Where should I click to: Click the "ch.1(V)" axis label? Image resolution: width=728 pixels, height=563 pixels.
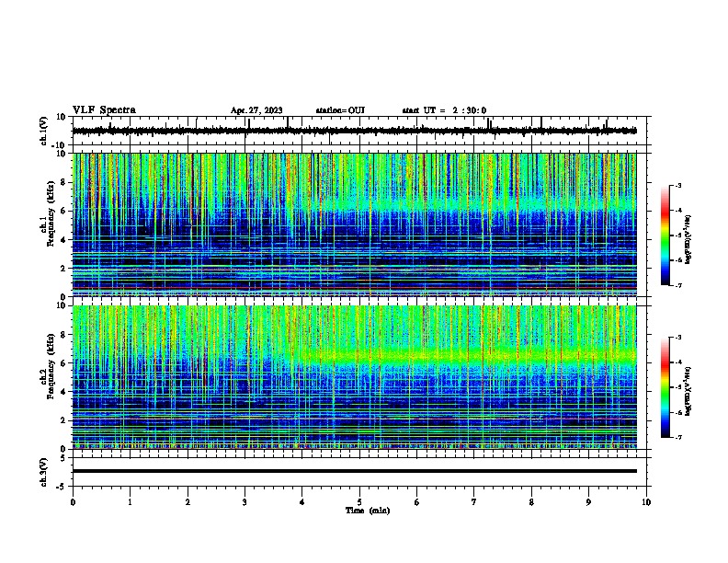[44, 131]
